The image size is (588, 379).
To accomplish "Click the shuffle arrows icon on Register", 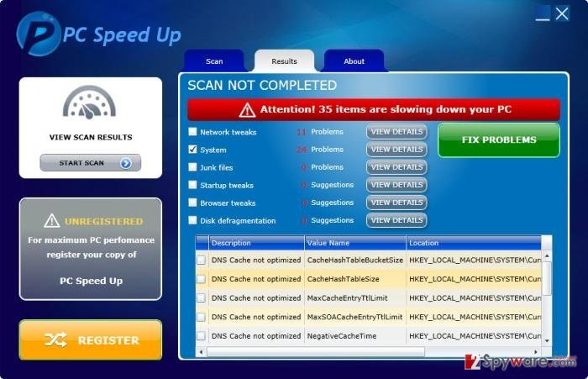I will click(x=56, y=340).
